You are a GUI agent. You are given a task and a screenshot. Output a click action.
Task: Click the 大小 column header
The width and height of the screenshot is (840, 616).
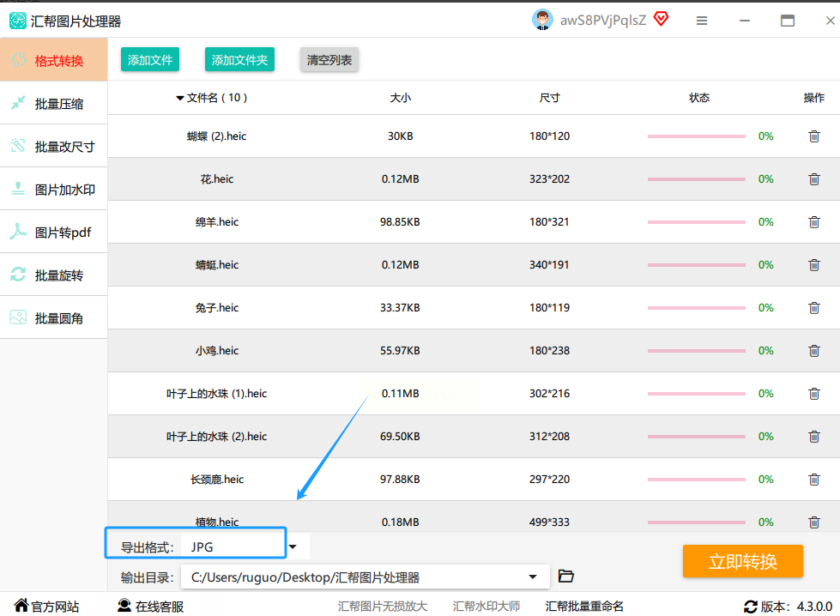[400, 98]
